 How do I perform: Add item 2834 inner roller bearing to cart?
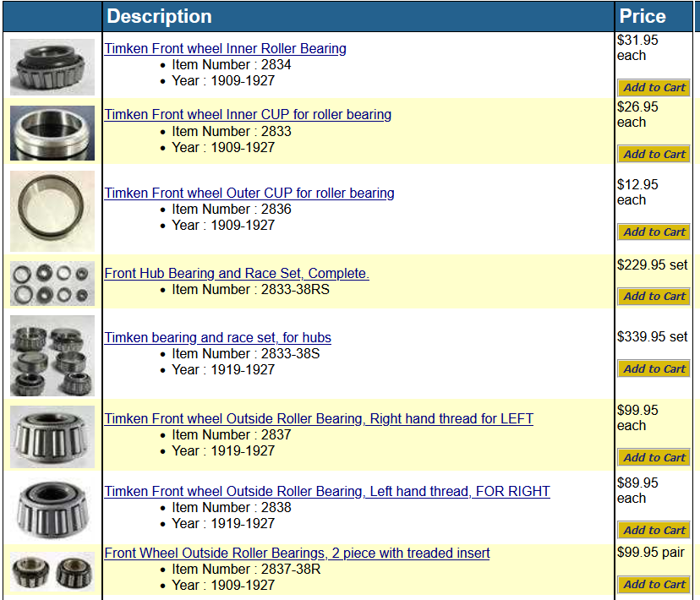[654, 88]
